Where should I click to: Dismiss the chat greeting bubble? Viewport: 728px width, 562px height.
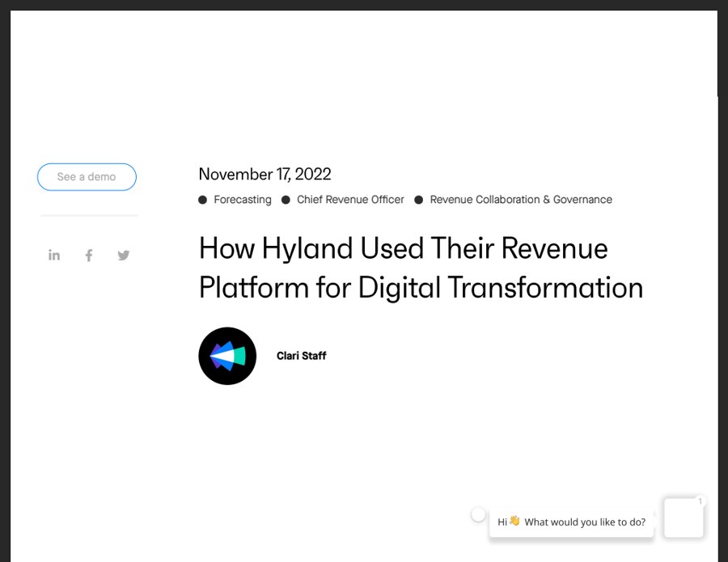(478, 514)
